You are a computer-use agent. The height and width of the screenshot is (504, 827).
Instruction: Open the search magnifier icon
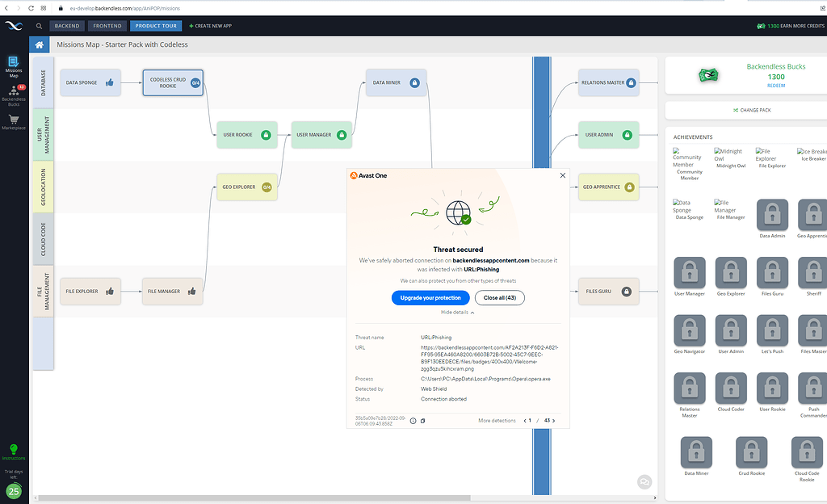click(39, 26)
